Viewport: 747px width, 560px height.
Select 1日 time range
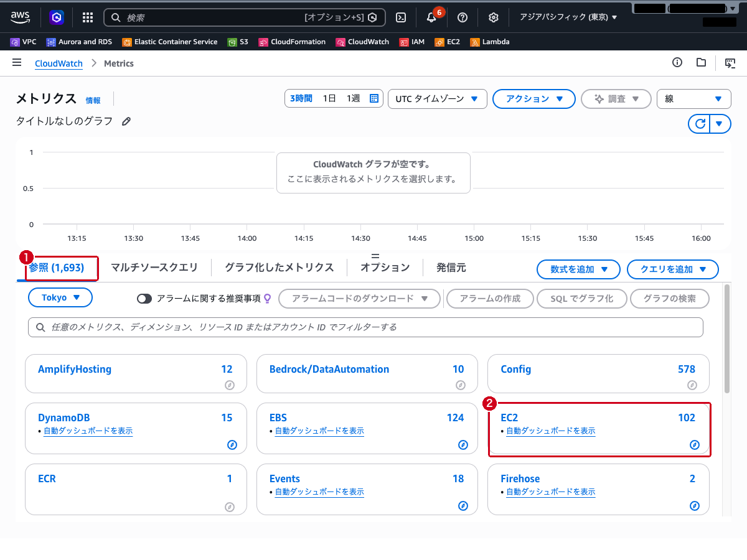pyautogui.click(x=329, y=98)
